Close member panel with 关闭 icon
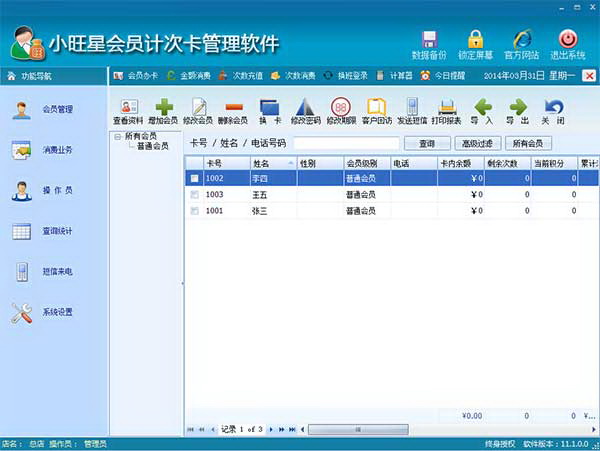This screenshot has width=600, height=451. click(553, 107)
